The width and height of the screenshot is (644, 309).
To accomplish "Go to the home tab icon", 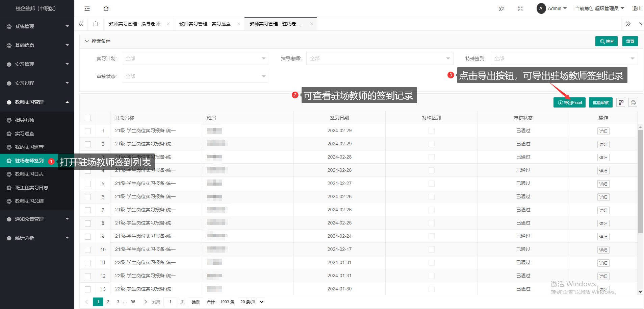I will [x=96, y=24].
